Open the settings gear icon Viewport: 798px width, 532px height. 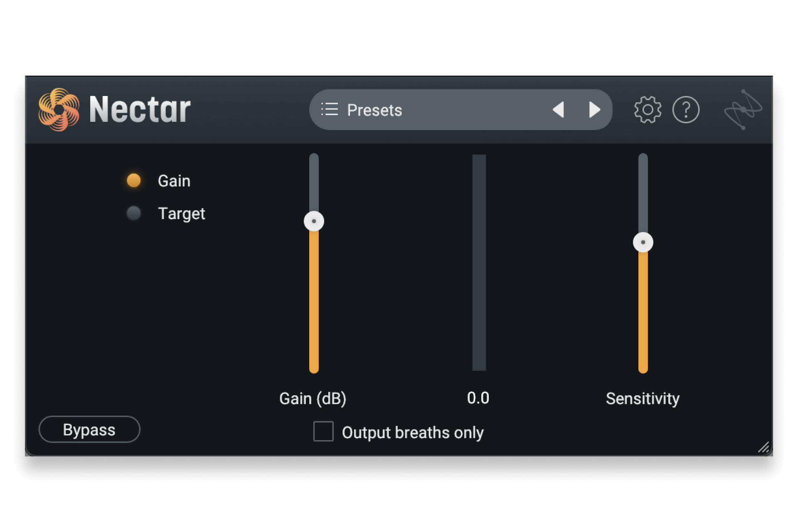tap(647, 110)
